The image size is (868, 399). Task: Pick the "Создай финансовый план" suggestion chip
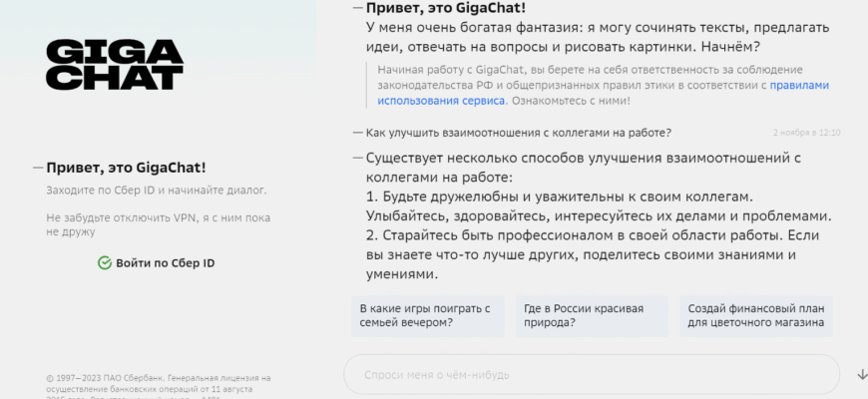pyautogui.click(x=755, y=315)
